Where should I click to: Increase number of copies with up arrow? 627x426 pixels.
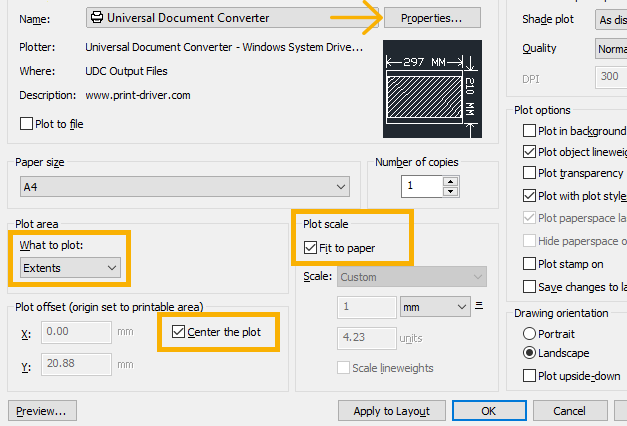(451, 182)
